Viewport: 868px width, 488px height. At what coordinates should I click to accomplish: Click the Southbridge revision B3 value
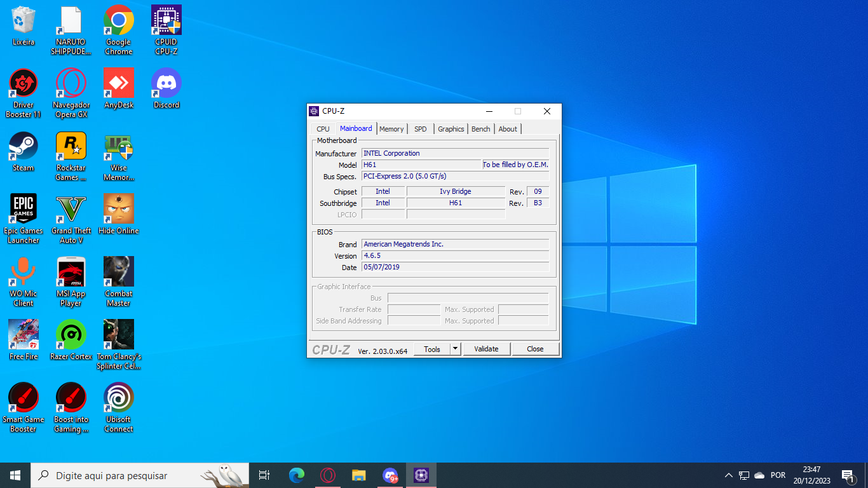[538, 203]
